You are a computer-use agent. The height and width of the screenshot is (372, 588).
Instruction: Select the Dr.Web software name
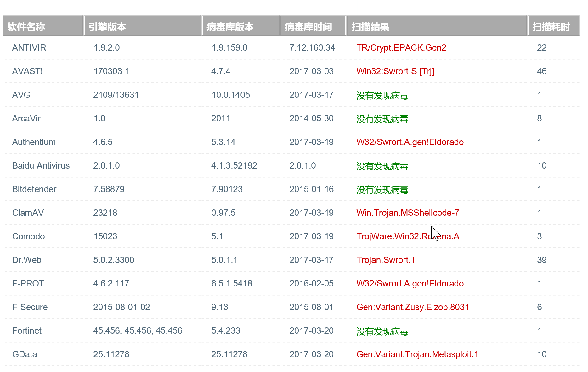26,260
